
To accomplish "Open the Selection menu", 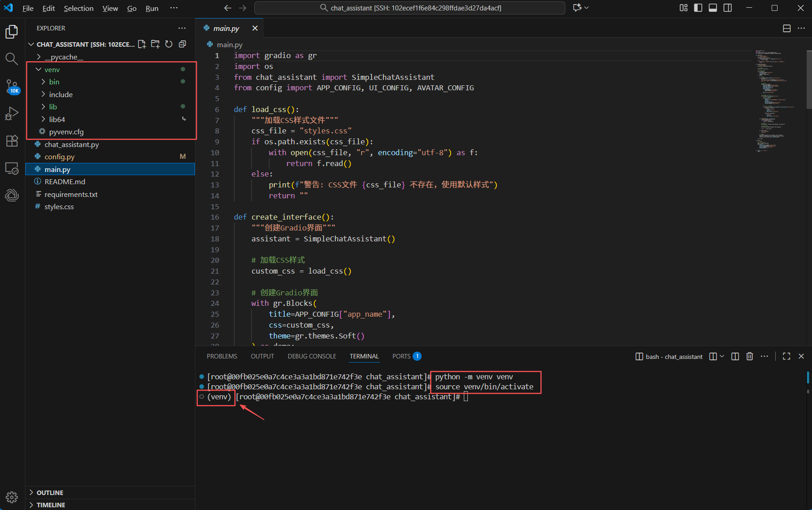I will tap(78, 8).
